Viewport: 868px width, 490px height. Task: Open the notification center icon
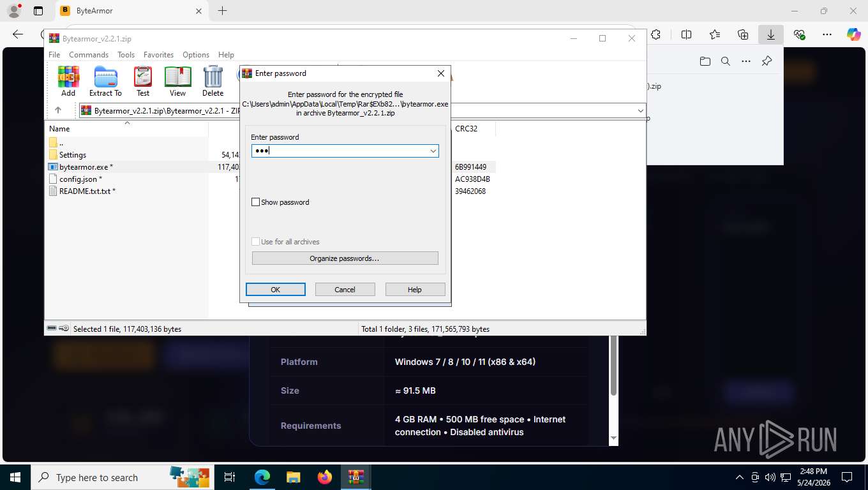tap(847, 477)
